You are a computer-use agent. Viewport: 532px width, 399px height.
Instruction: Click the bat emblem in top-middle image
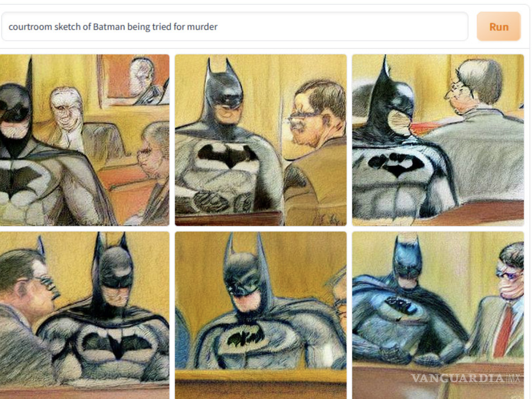(x=228, y=155)
